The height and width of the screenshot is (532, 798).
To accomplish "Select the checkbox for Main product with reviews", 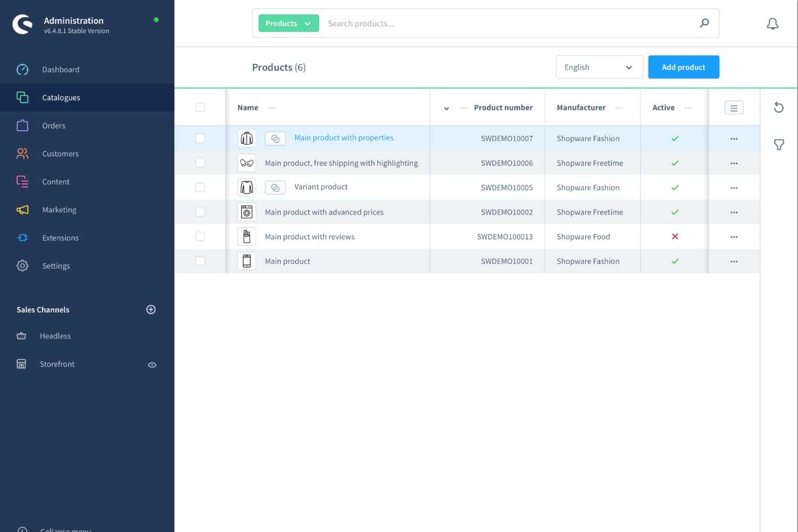I will click(x=200, y=236).
